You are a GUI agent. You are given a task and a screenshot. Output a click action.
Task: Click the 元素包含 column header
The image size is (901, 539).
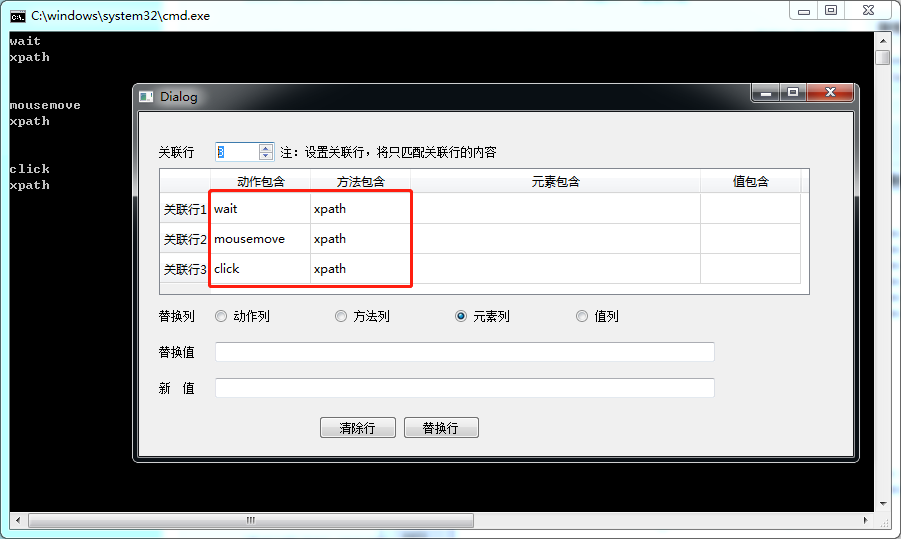[x=556, y=182]
